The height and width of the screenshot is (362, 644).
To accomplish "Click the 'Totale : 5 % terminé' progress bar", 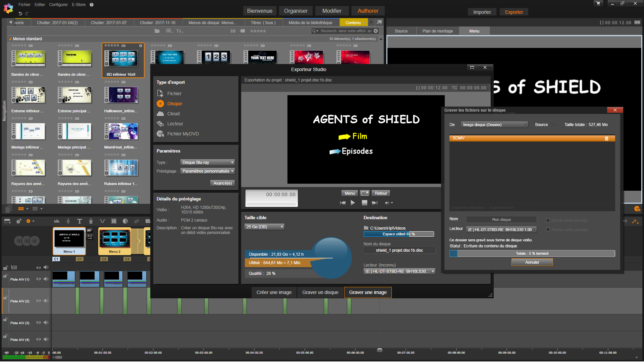I will point(532,254).
